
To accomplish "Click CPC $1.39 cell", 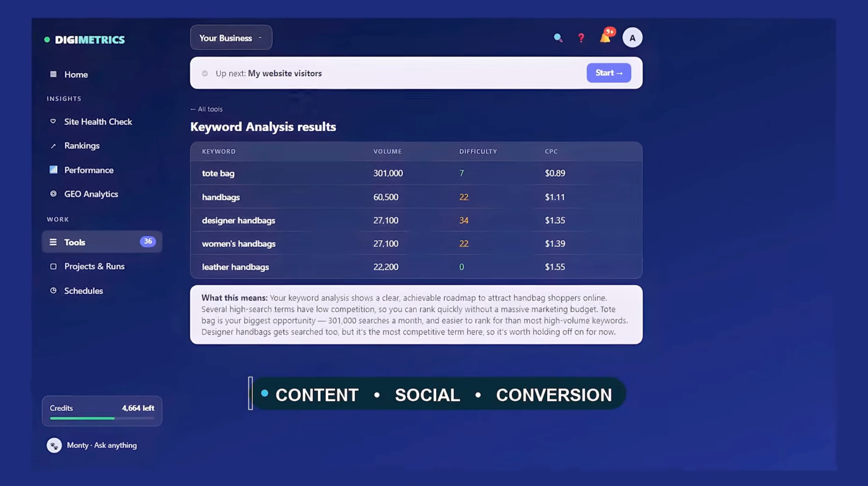I will [x=555, y=244].
